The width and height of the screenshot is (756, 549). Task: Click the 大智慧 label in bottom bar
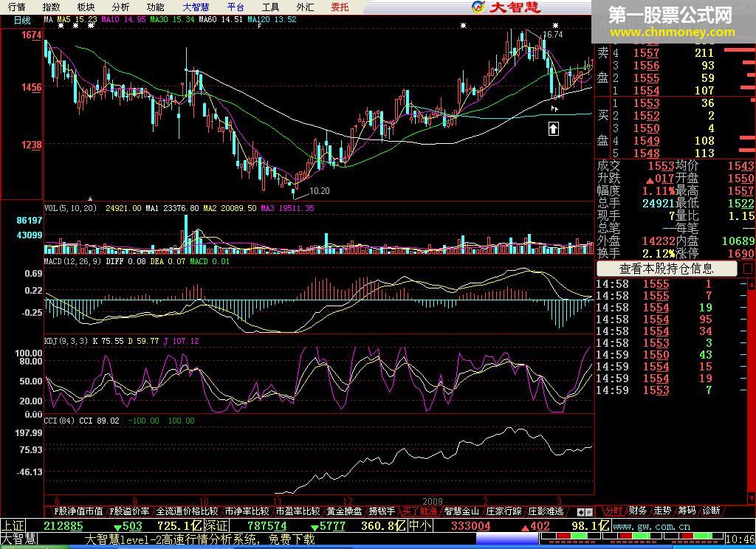18,539
